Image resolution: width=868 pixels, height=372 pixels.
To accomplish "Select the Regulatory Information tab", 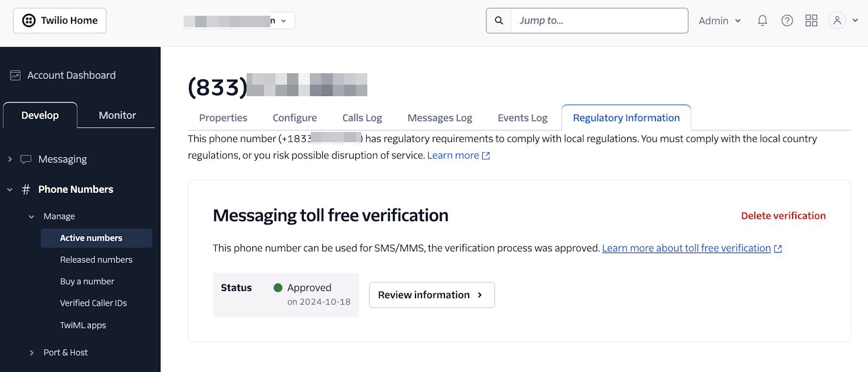I will (626, 118).
